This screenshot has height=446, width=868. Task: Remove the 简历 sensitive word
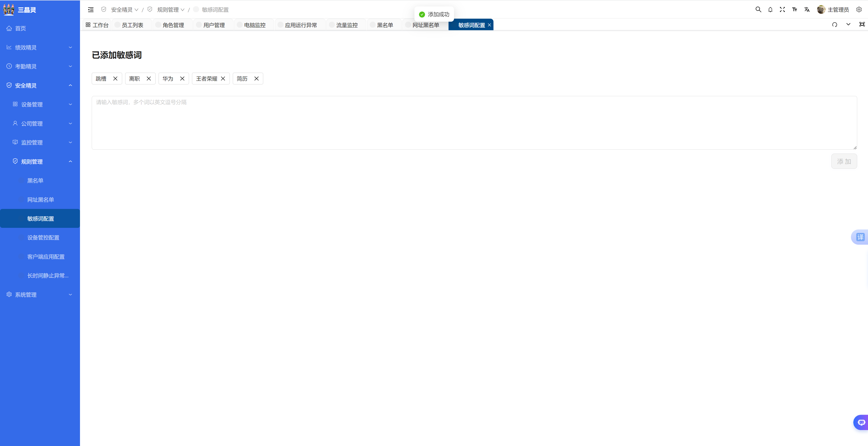257,79
